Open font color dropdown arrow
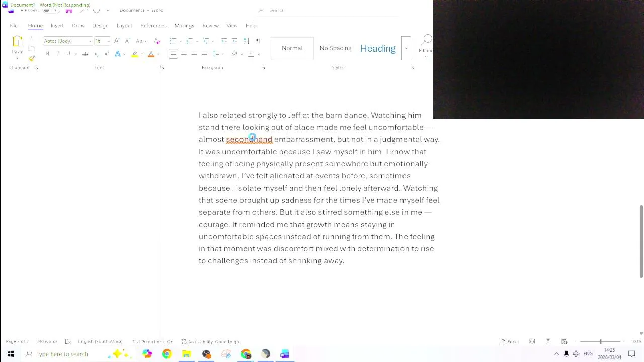 tap(158, 54)
